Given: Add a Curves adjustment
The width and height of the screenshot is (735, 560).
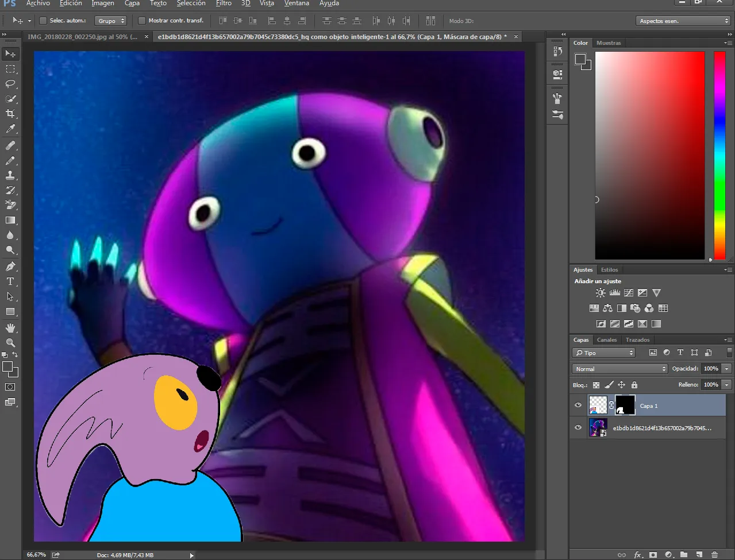Looking at the screenshot, I should (x=629, y=293).
